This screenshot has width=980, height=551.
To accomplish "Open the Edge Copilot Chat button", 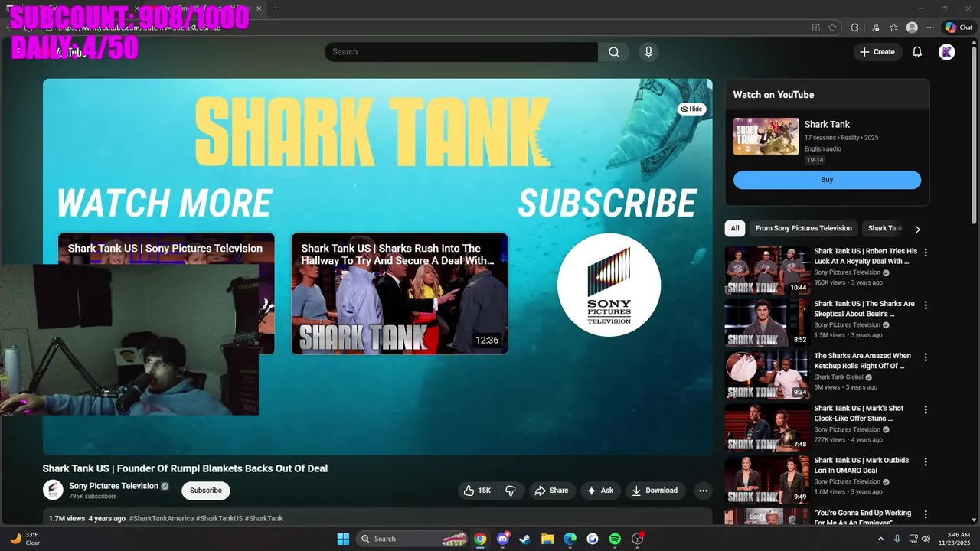I will pyautogui.click(x=959, y=28).
